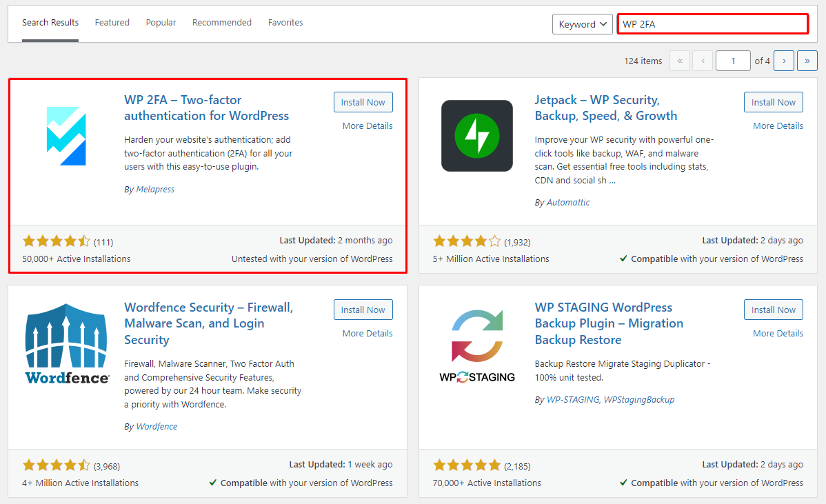Click the Jetpack green lightning icon
826x504 pixels.
[476, 136]
